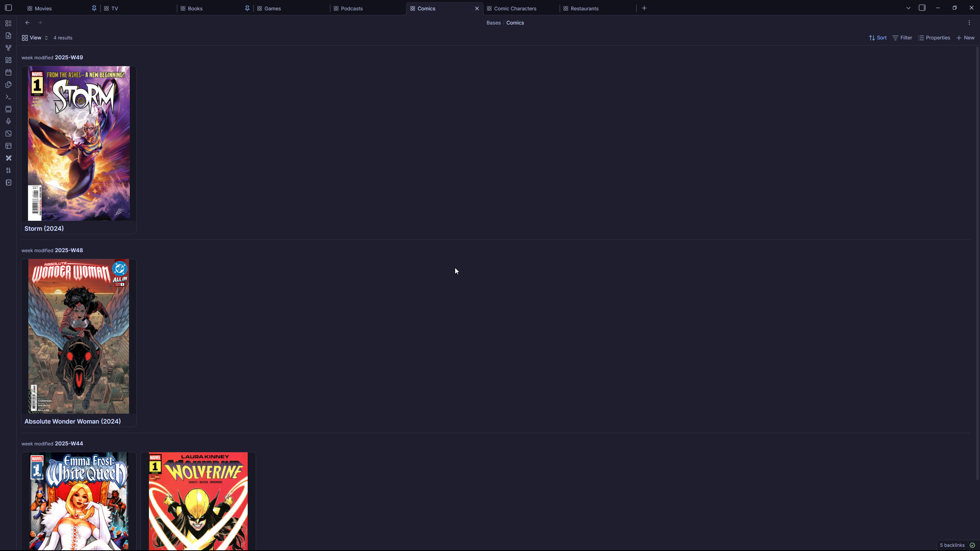Switch to the Podcasts tab

click(351, 8)
